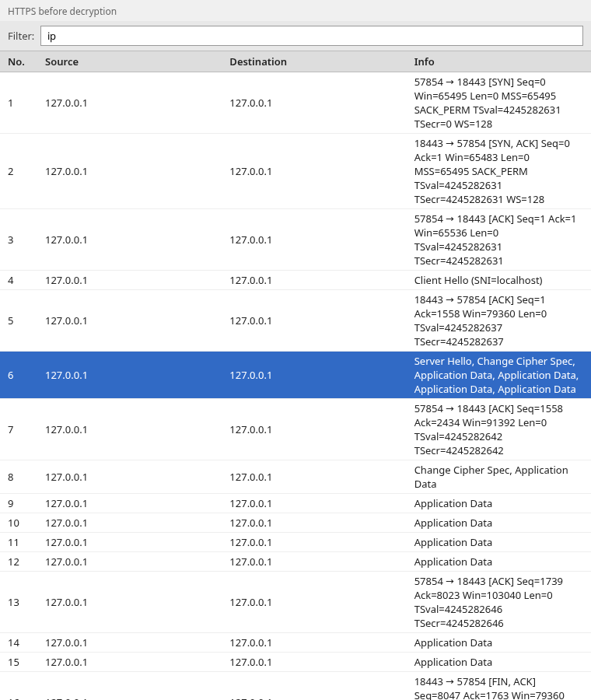Image resolution: width=591 pixels, height=700 pixels.
Task: Select Change Cipher Spec, Application Data row
Action: click(295, 478)
